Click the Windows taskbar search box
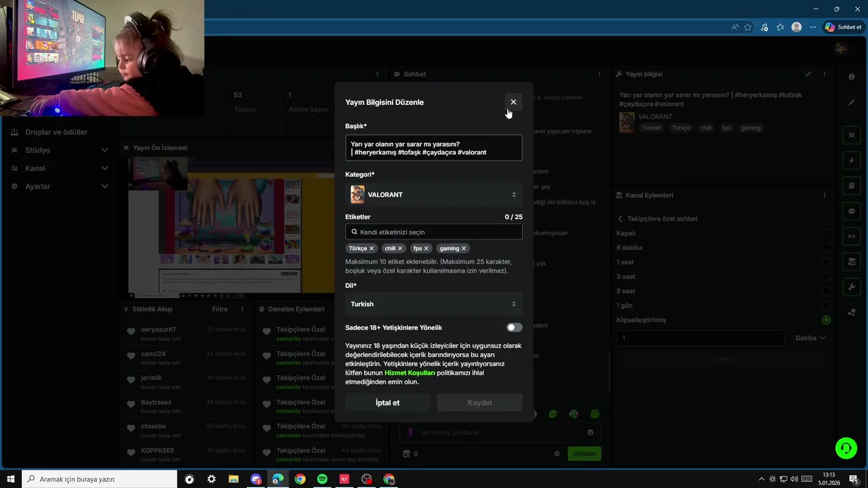Viewport: 868px width, 488px height. tap(100, 479)
